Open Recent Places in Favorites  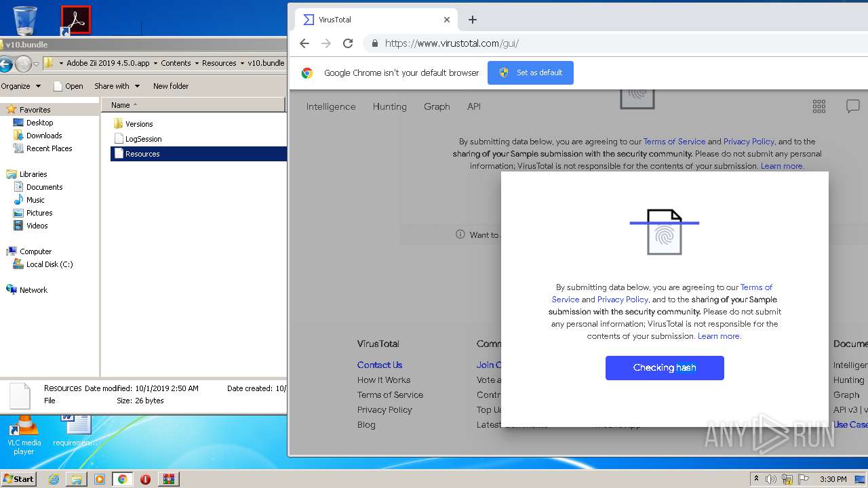[x=49, y=148]
